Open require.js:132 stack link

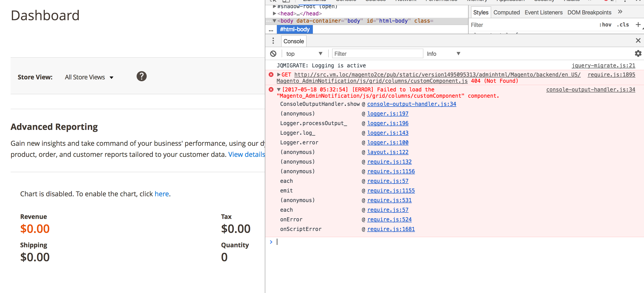click(389, 162)
